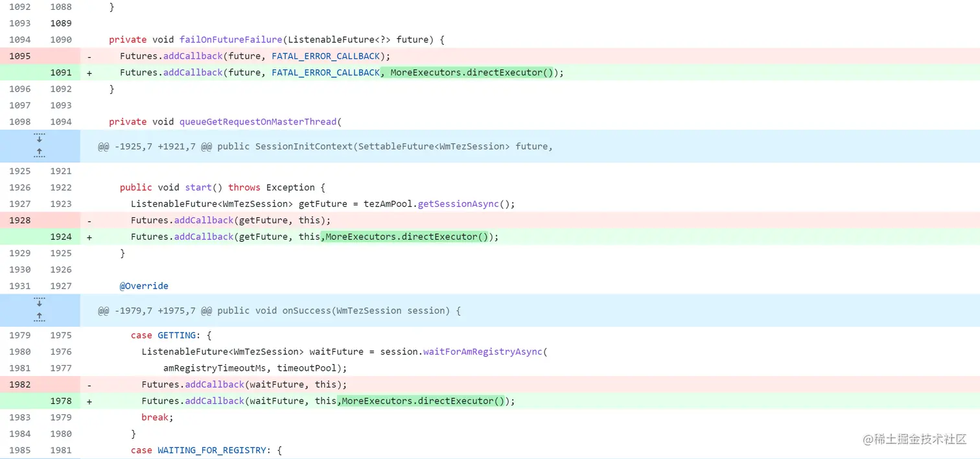Select old line number 1928
The height and width of the screenshot is (459, 980).
click(20, 220)
